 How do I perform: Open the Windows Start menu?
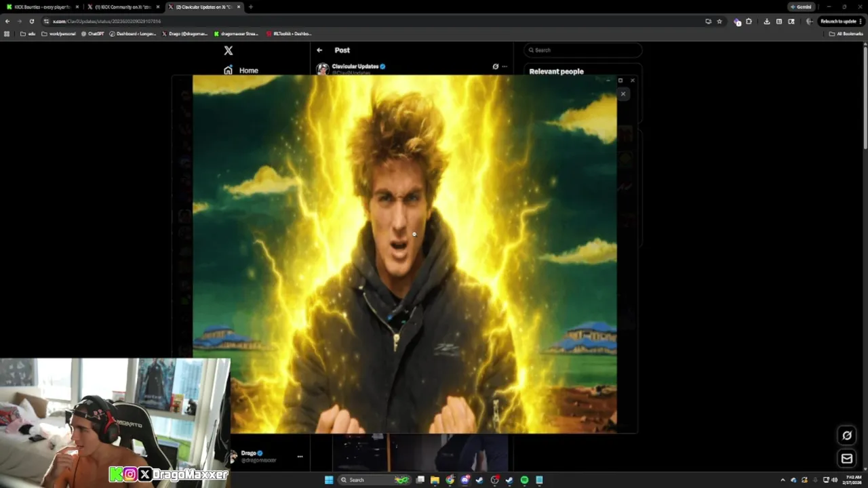click(x=329, y=480)
